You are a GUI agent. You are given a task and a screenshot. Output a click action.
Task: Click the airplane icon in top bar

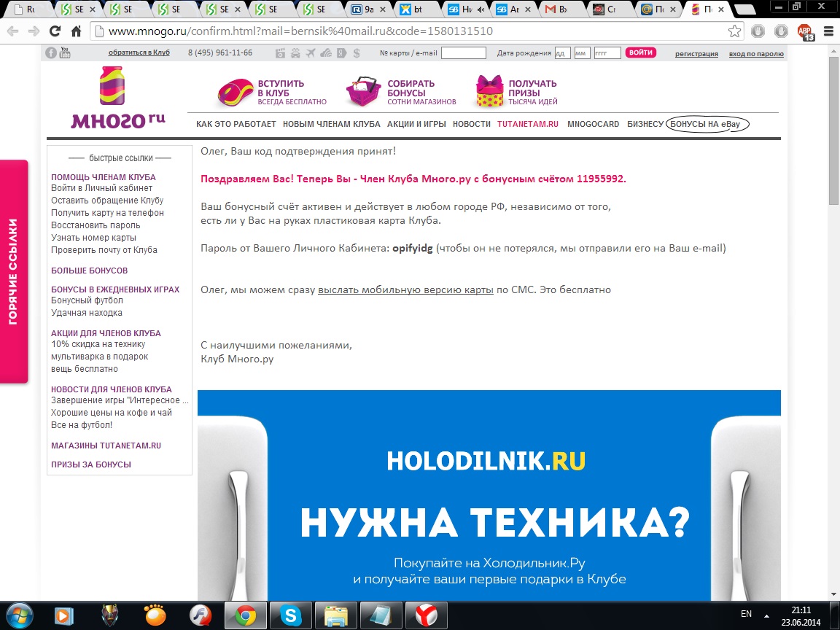(311, 53)
